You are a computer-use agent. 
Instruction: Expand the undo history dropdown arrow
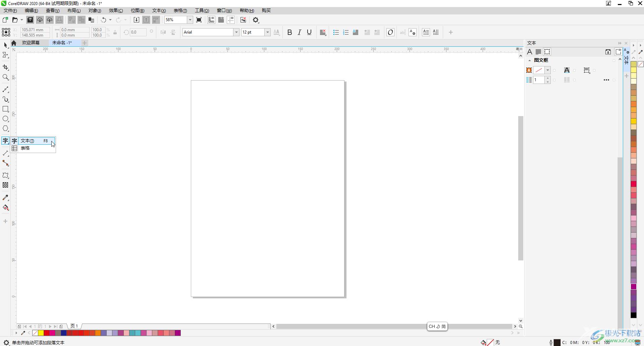point(110,20)
